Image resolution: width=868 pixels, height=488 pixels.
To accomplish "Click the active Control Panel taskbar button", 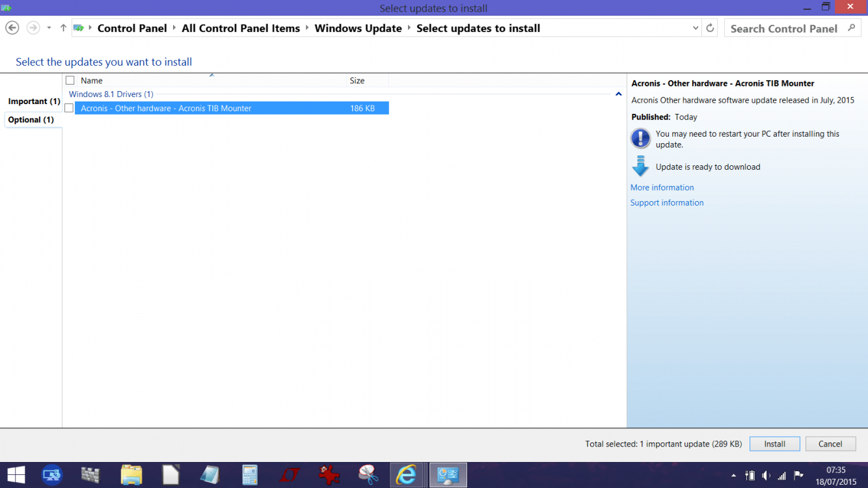I will (448, 475).
